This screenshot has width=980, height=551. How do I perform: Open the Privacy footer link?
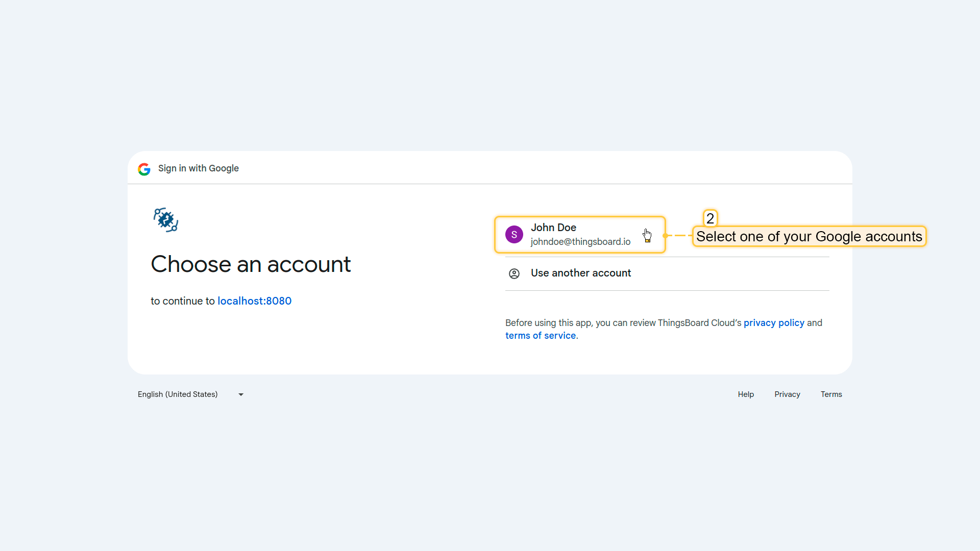787,394
